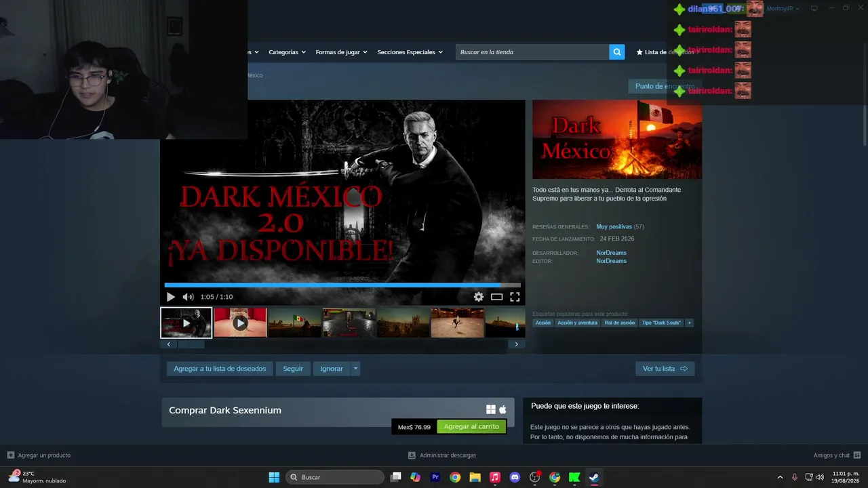
Task: Open Discord from the taskbar
Action: coord(515,477)
